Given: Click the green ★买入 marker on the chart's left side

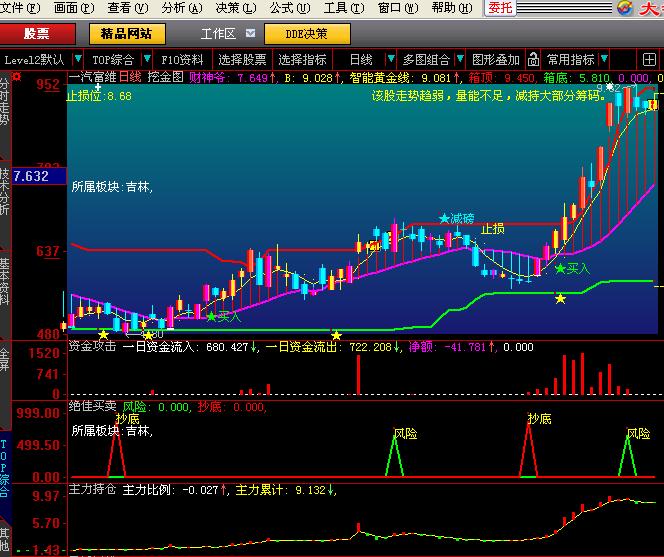Looking at the screenshot, I should [224, 316].
